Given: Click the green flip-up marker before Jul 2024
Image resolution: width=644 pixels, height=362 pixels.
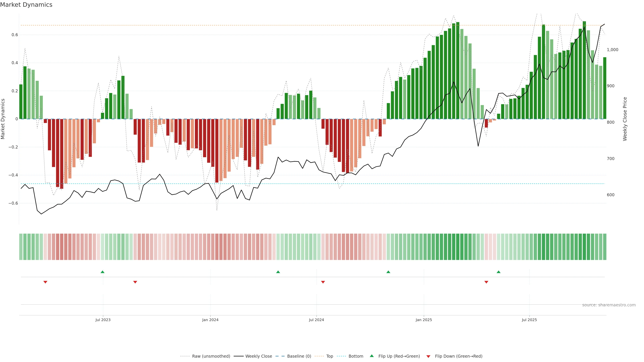Looking at the screenshot, I should point(278,272).
